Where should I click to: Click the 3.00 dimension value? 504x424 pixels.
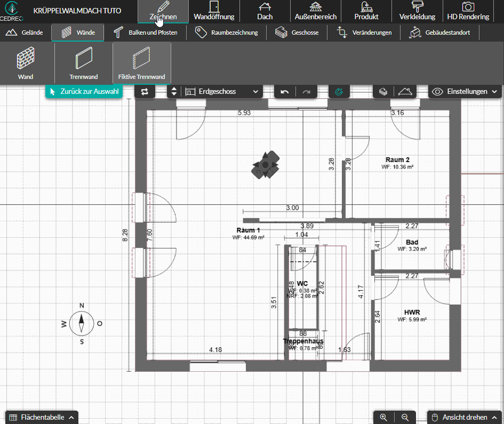click(x=292, y=208)
